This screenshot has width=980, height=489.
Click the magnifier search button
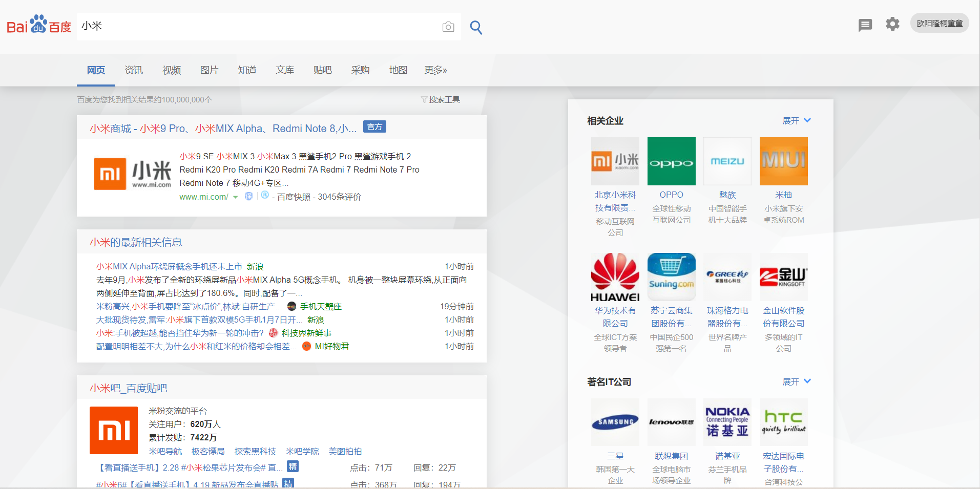(x=476, y=27)
